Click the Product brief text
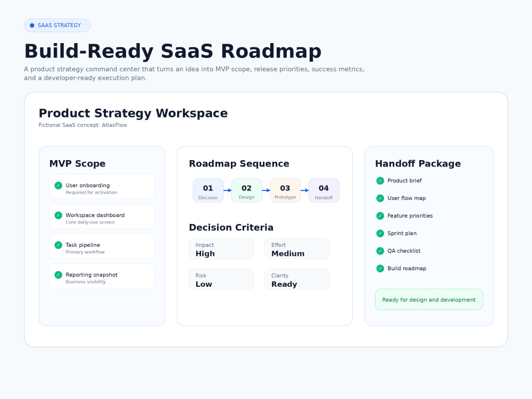The height and width of the screenshot is (399, 532). click(x=404, y=181)
